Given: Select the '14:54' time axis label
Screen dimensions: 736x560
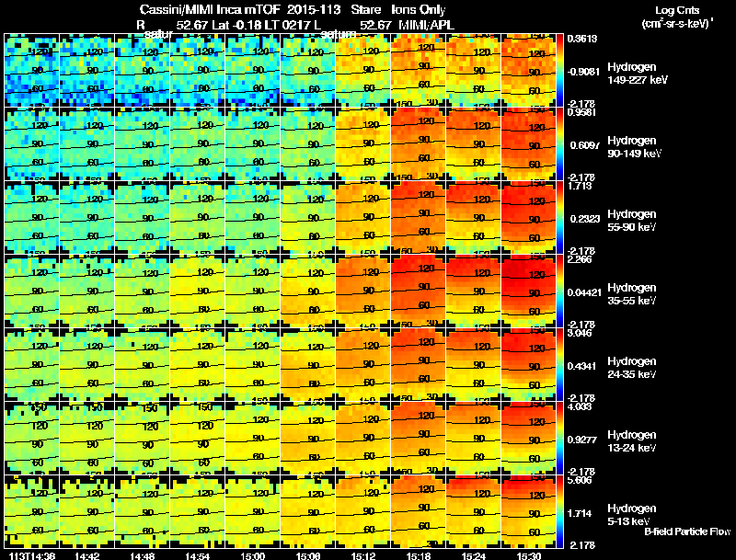Looking at the screenshot, I should (198, 555).
